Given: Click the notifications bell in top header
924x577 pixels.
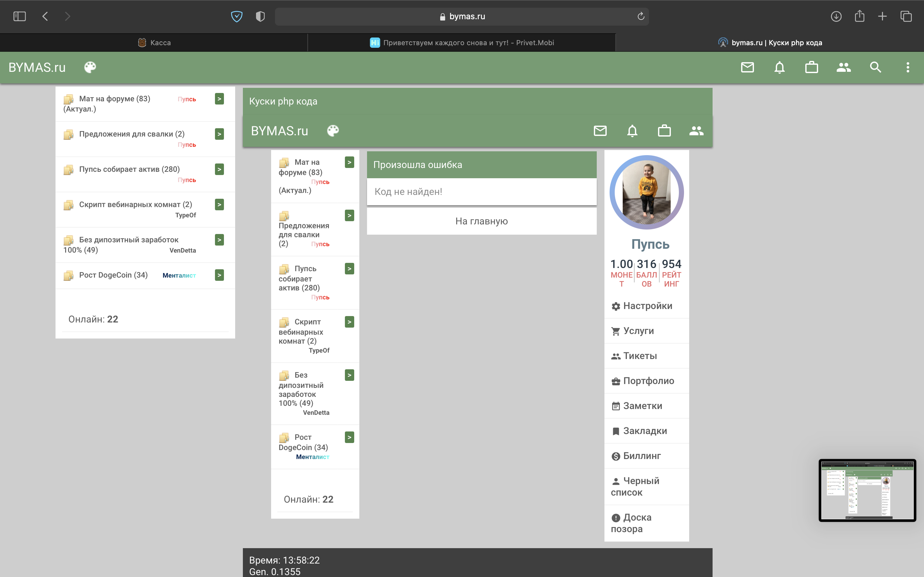Looking at the screenshot, I should [x=779, y=68].
